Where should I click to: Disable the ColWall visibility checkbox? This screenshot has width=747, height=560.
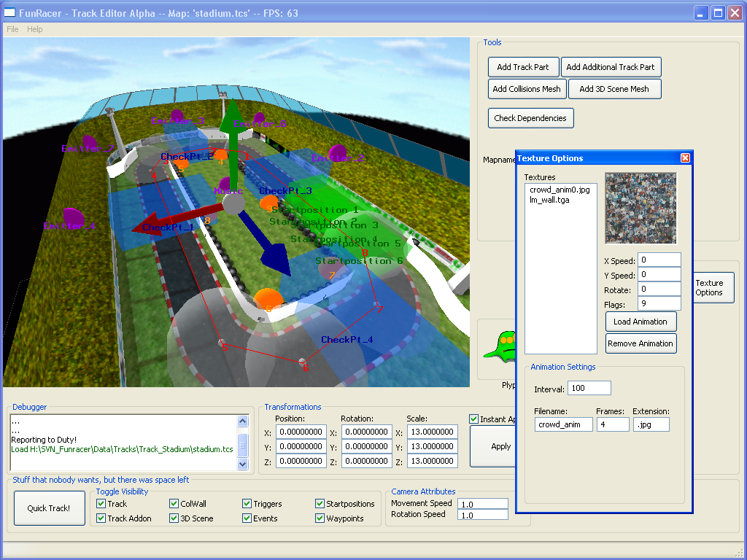tap(174, 504)
